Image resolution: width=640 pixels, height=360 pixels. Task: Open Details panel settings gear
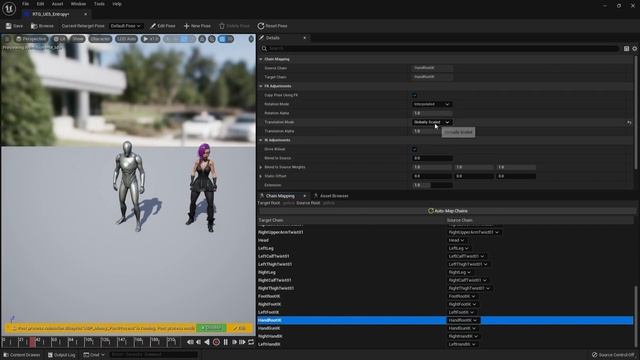pos(635,49)
